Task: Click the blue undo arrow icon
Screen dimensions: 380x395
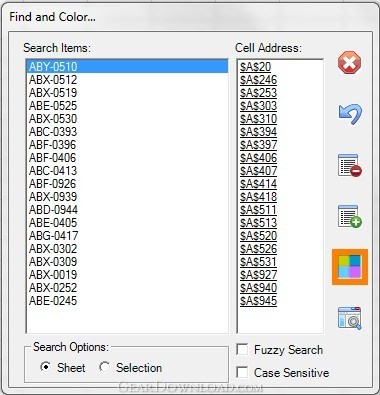Action: pyautogui.click(x=350, y=114)
